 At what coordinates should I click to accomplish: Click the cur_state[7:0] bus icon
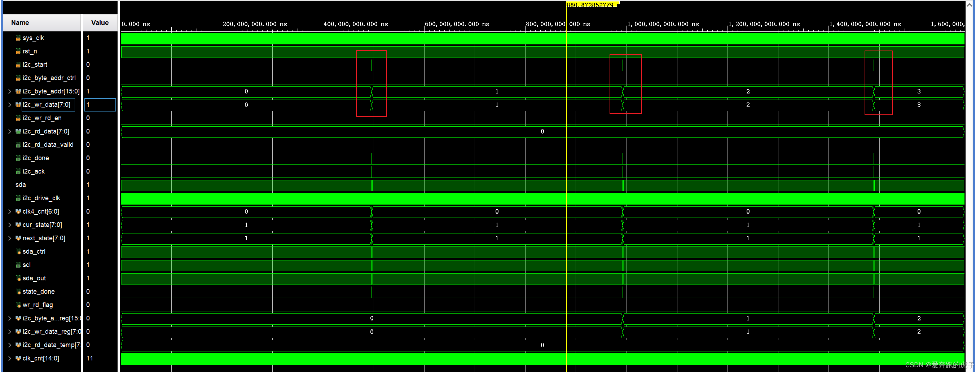[18, 225]
